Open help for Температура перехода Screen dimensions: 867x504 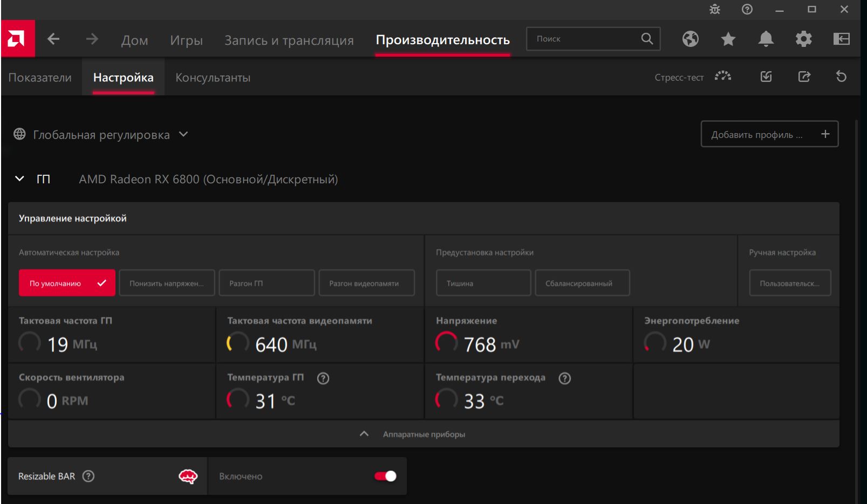[565, 378]
